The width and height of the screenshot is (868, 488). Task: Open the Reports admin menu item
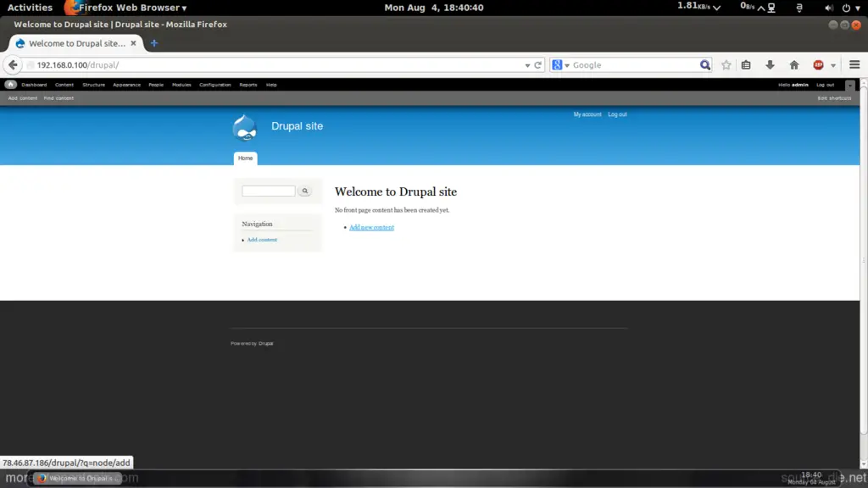[248, 85]
